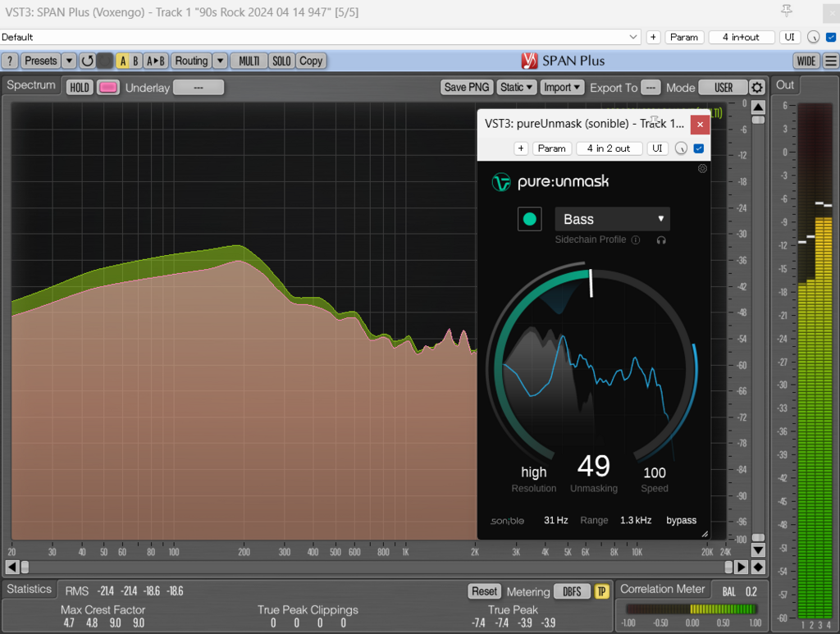Click Save PNG button
The width and height of the screenshot is (840, 634).
(467, 87)
